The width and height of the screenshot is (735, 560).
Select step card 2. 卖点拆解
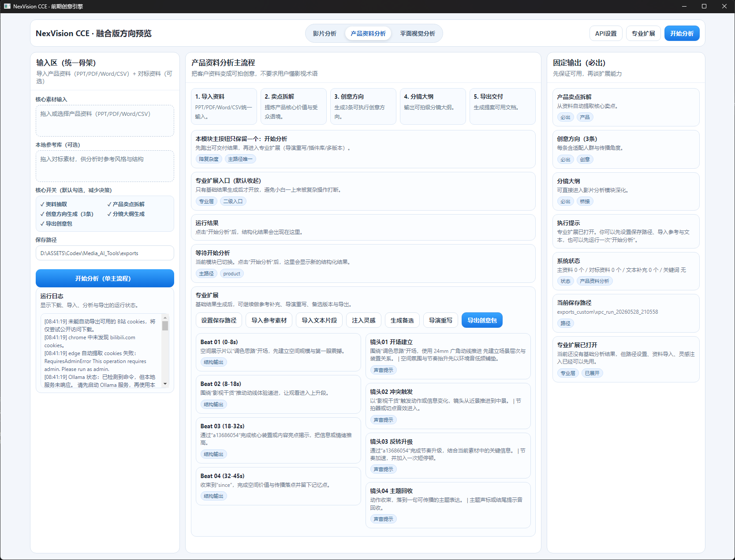[294, 106]
